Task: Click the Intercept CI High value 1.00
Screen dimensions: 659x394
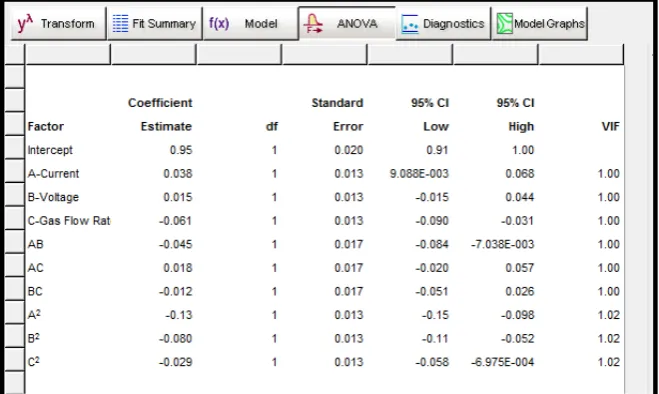Action: point(523,150)
